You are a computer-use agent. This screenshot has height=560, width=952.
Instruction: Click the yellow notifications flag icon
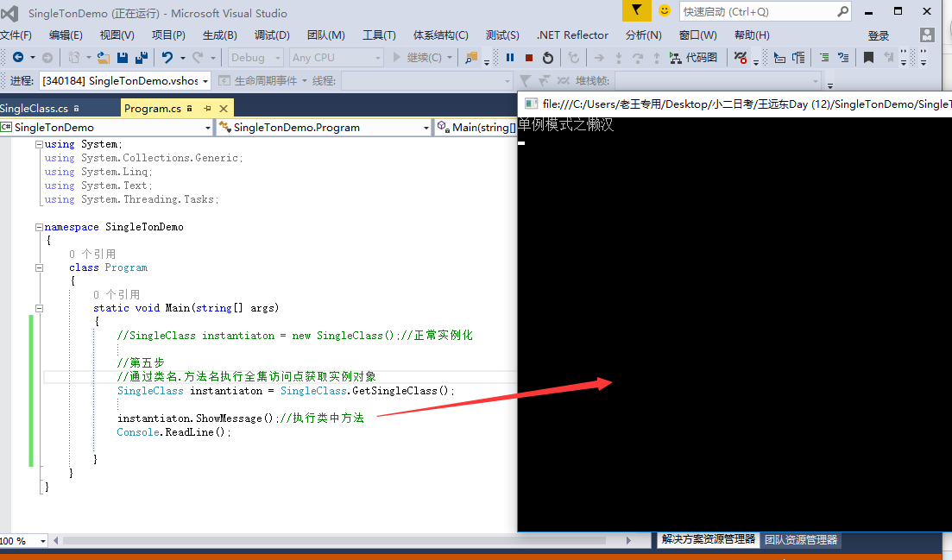tap(636, 10)
